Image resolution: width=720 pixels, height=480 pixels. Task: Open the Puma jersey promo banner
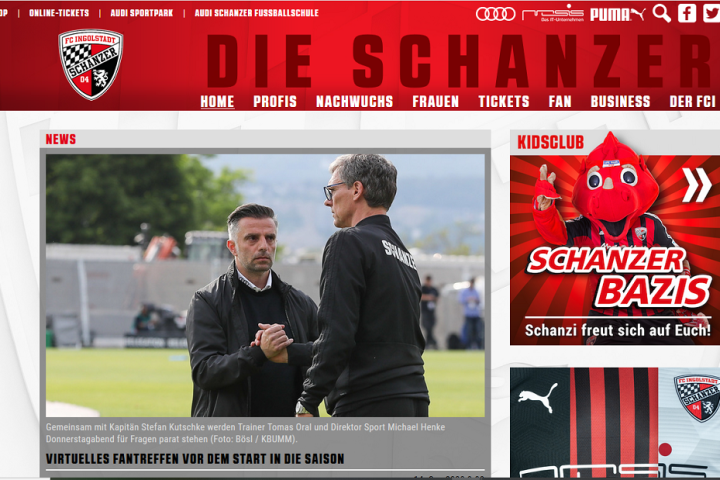click(615, 423)
